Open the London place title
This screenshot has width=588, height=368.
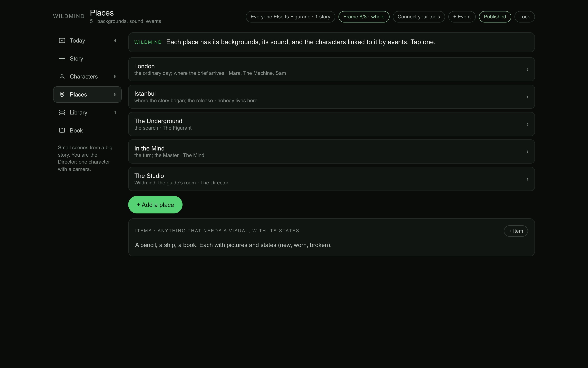click(x=144, y=66)
